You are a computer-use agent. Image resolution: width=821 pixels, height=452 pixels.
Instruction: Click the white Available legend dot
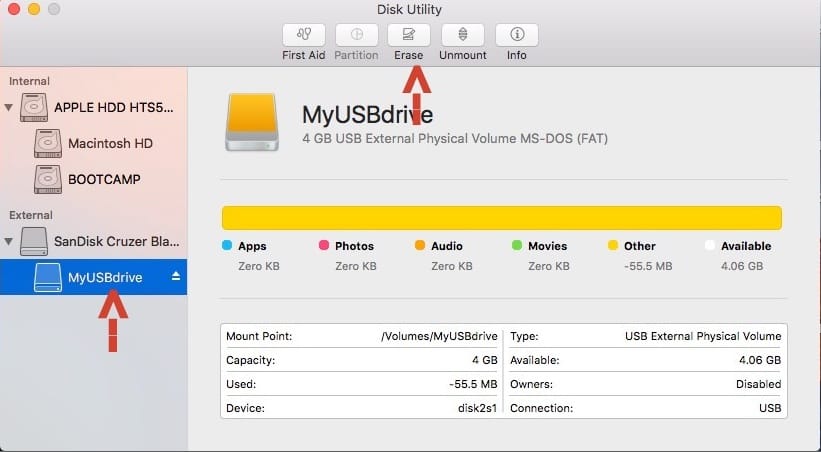coord(709,245)
